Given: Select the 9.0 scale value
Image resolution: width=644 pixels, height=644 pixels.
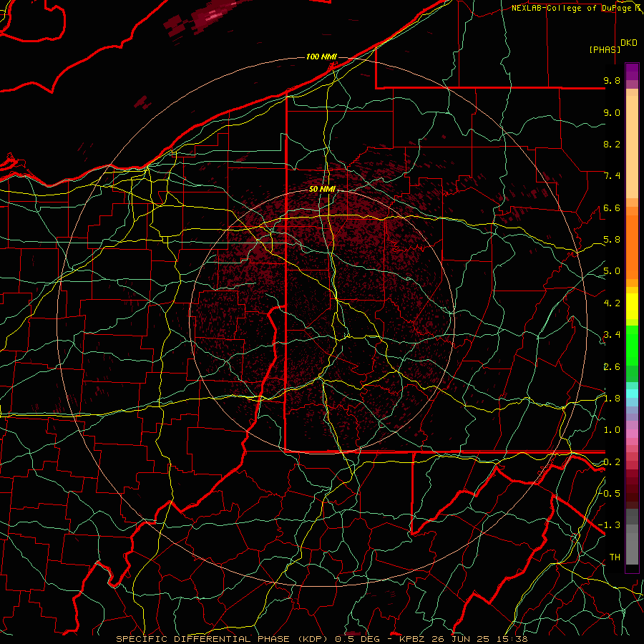Looking at the screenshot, I should 612,112.
